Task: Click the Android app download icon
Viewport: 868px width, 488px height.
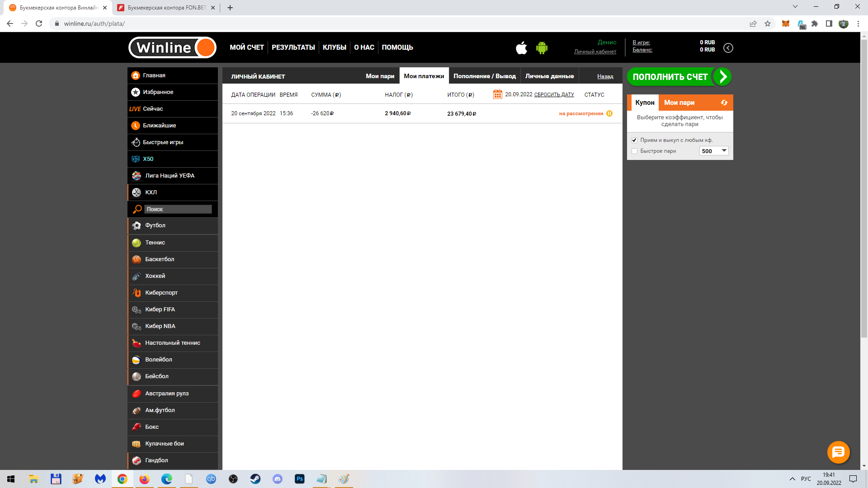Action: click(x=542, y=47)
